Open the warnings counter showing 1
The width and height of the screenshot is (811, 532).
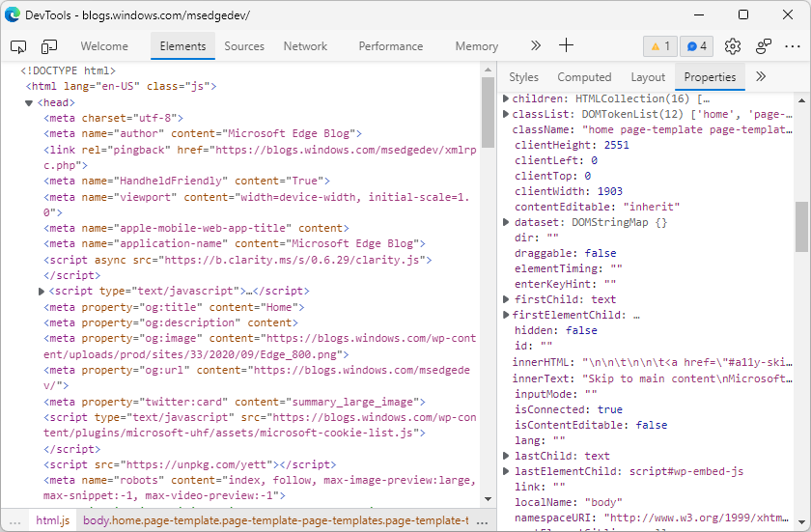coord(660,46)
